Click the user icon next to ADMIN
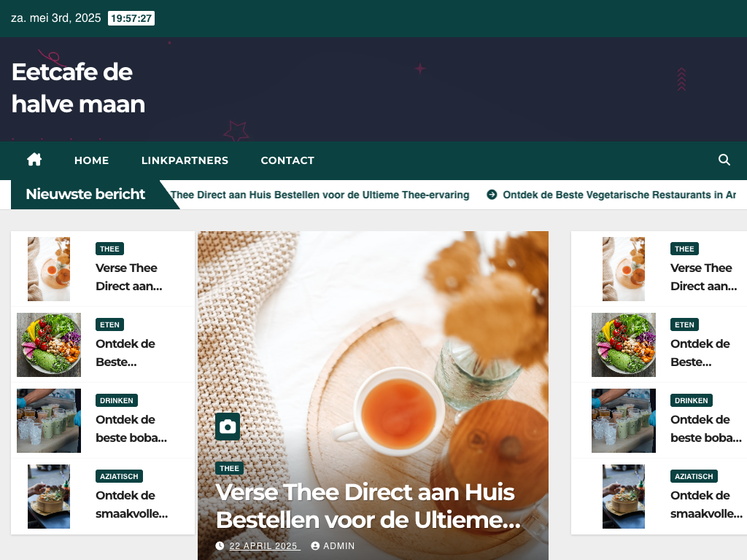 [x=315, y=545]
